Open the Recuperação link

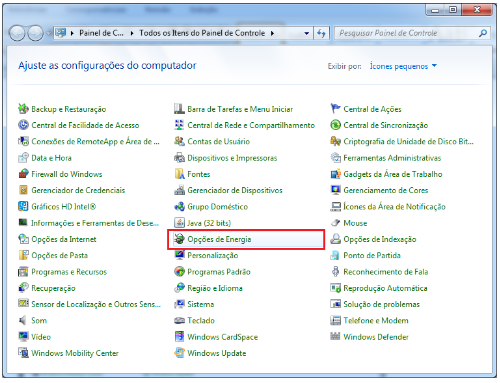coord(53,288)
